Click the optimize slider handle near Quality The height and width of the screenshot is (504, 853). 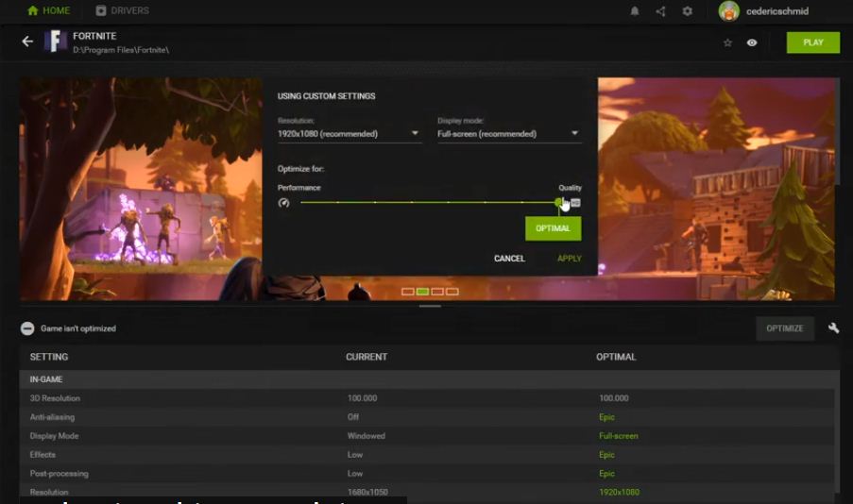[x=558, y=202]
